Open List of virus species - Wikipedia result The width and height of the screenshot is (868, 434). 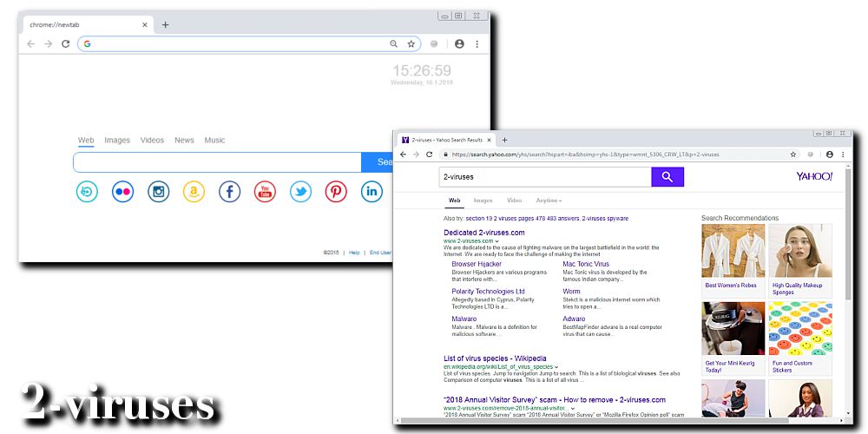click(495, 358)
